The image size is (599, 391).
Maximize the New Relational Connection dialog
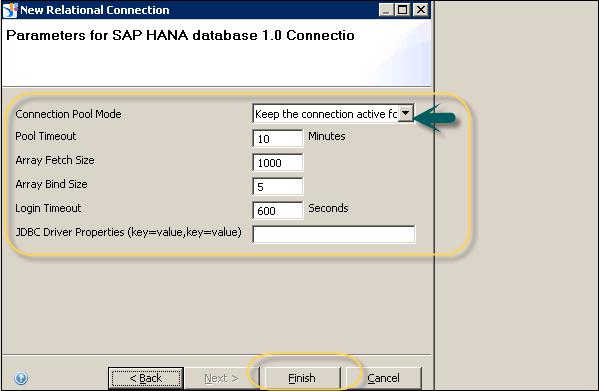(x=403, y=10)
